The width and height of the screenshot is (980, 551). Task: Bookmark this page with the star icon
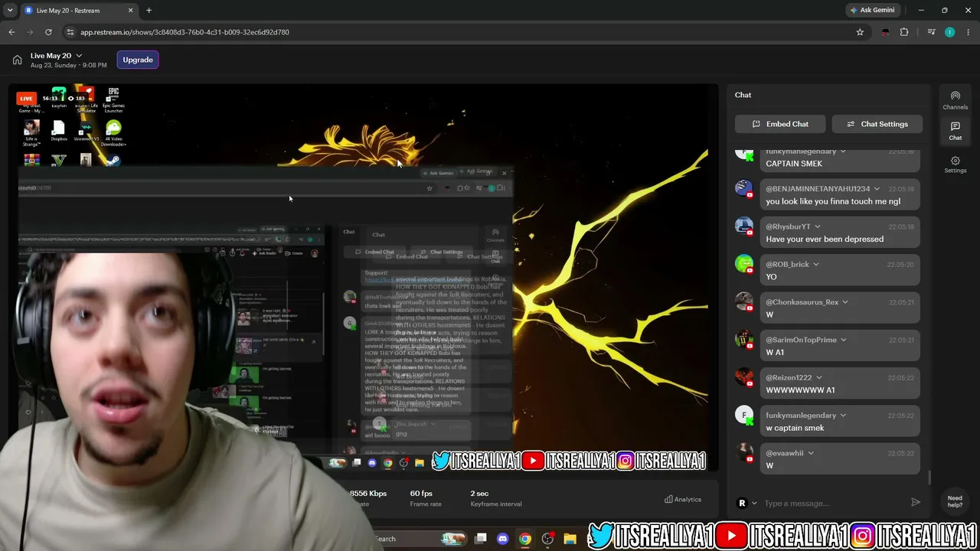(x=860, y=32)
